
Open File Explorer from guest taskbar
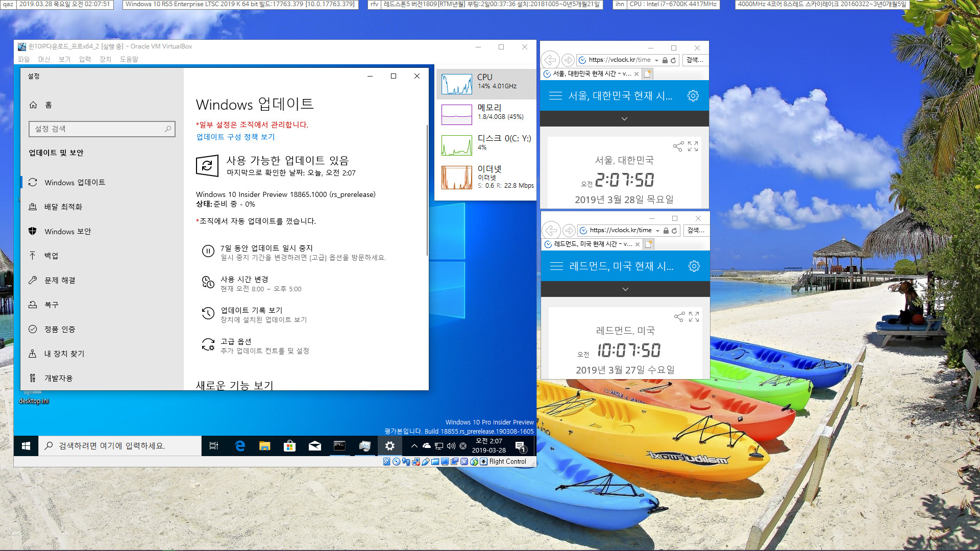[x=264, y=446]
